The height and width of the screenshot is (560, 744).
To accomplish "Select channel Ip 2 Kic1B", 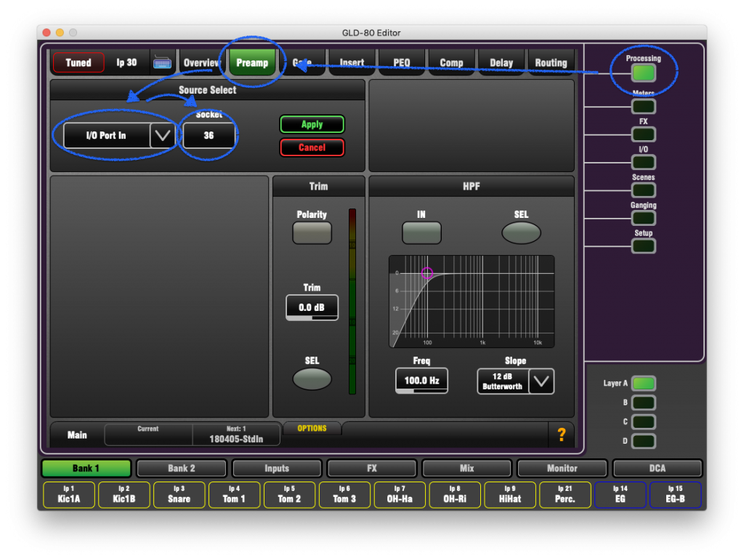I will click(124, 495).
